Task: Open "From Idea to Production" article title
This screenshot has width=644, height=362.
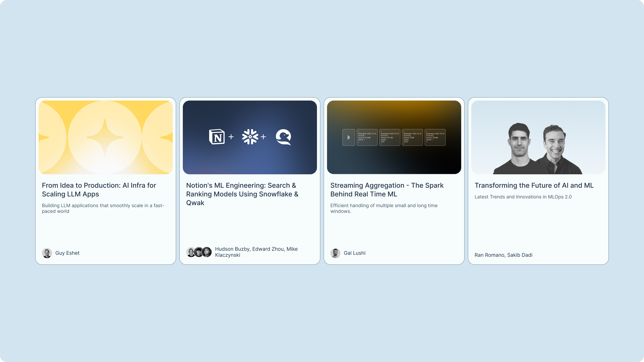Action: (99, 190)
